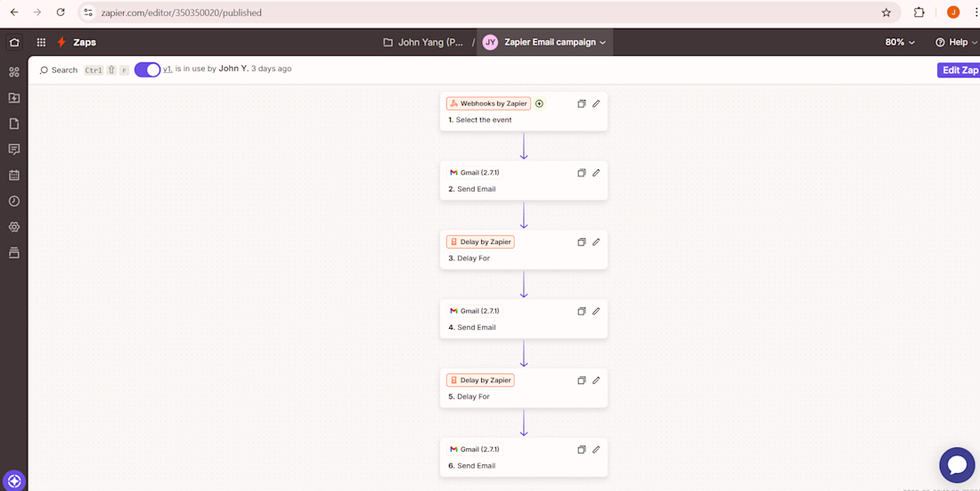Open the sidebar advanced settings gear icon

(13, 226)
